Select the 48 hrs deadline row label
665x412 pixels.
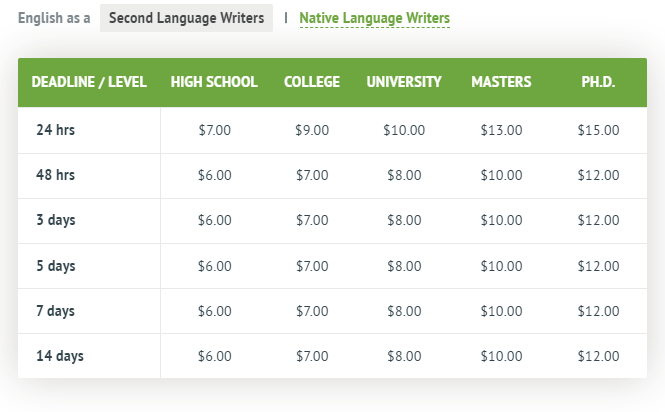[56, 175]
